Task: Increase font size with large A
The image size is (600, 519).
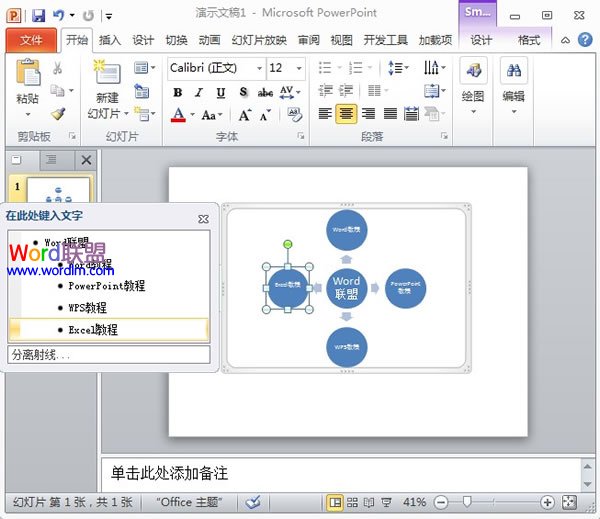Action: click(x=245, y=114)
